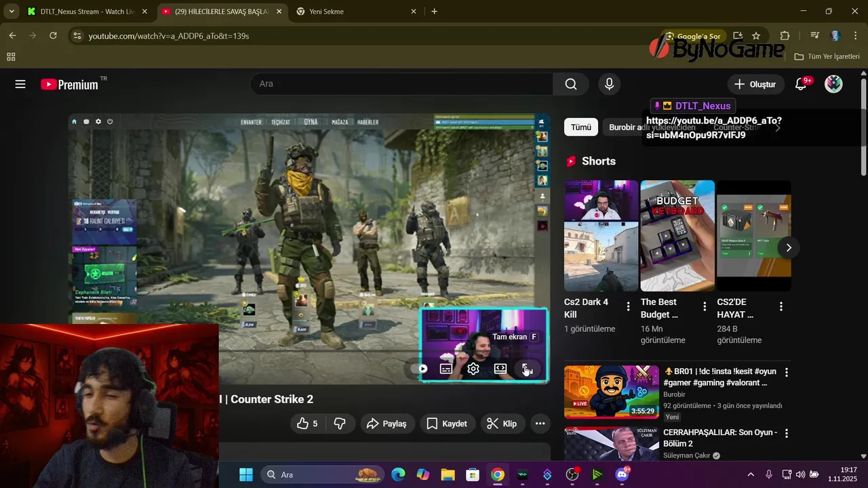Install app icon in address bar
The height and width of the screenshot is (488, 868).
click(737, 36)
